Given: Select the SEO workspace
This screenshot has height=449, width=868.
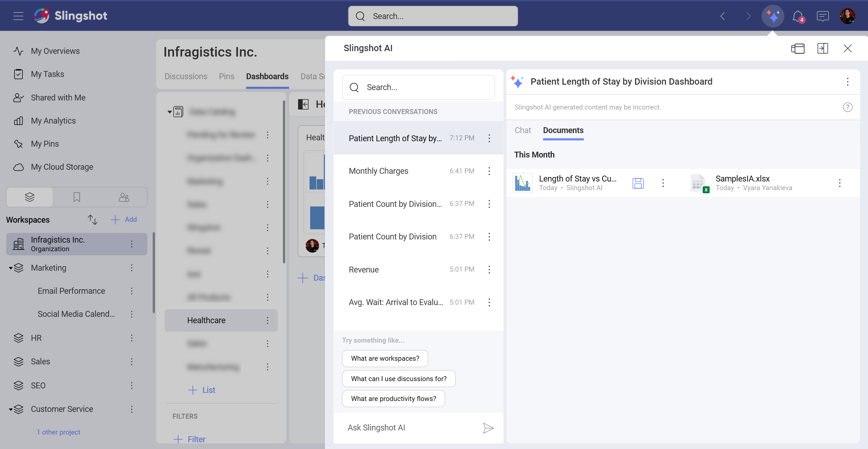Looking at the screenshot, I should 38,386.
